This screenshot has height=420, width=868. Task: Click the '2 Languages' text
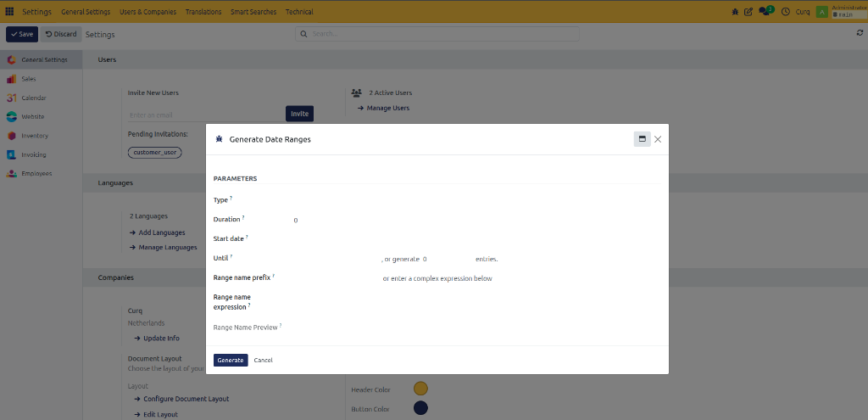[x=148, y=216]
